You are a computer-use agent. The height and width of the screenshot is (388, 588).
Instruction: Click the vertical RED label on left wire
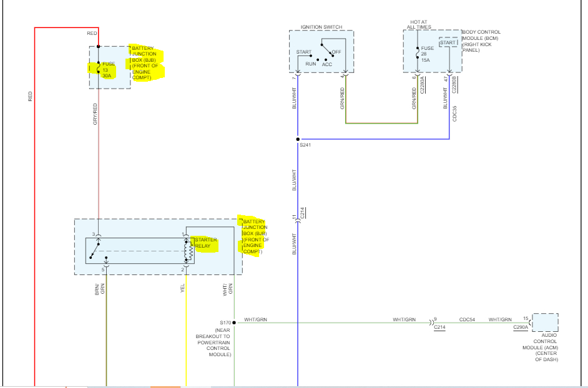point(30,96)
